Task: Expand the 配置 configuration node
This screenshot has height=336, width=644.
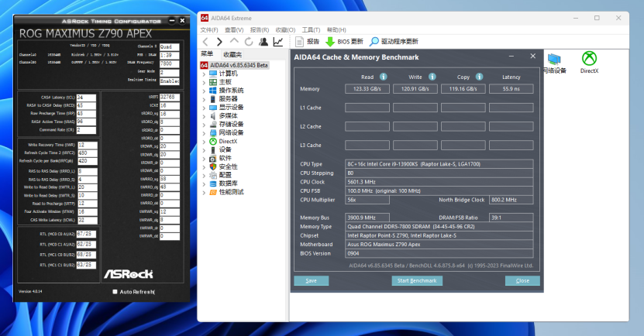Action: pos(204,175)
